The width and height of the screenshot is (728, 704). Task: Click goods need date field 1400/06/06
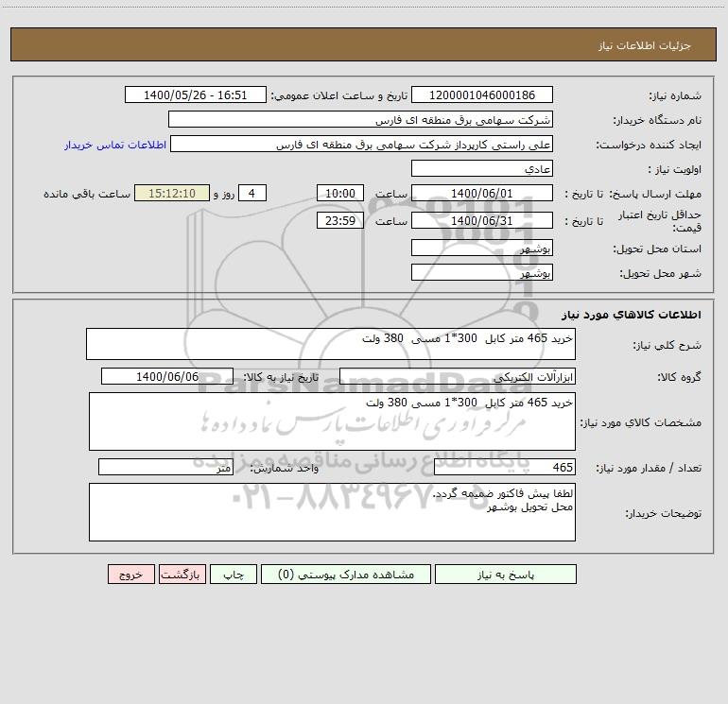tap(167, 376)
